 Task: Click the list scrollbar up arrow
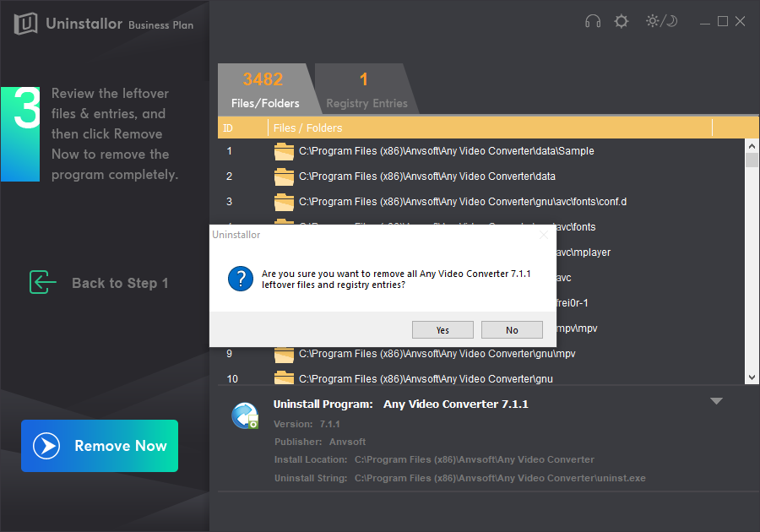(x=752, y=146)
